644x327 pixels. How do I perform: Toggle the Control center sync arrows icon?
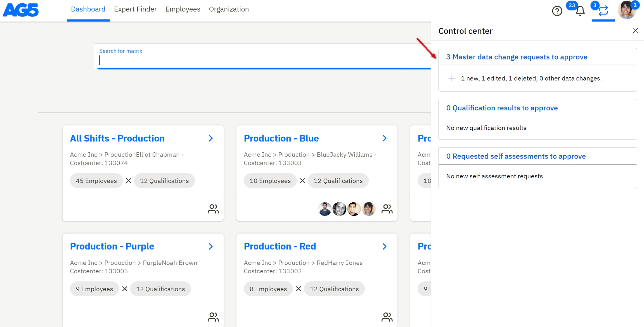[x=603, y=11]
